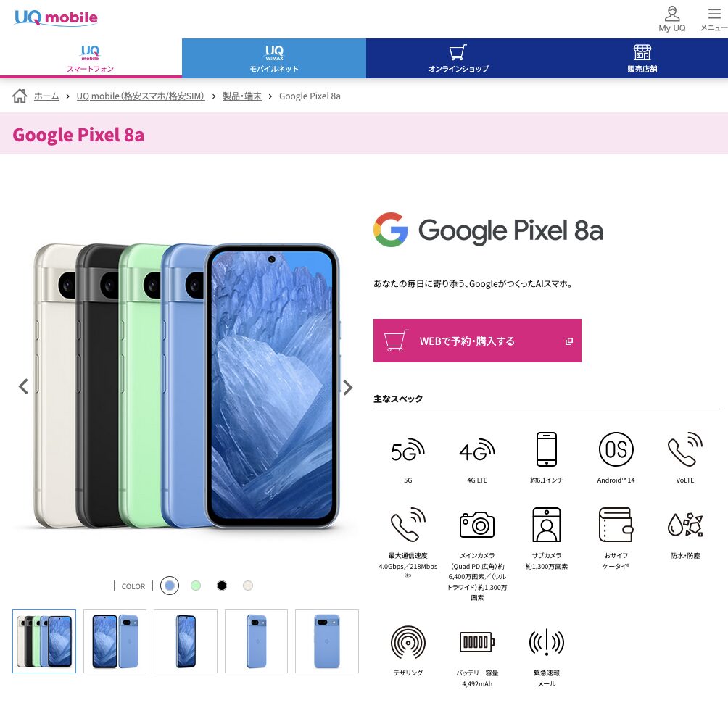Click the battery capacity icon
The image size is (728, 716).
477,642
